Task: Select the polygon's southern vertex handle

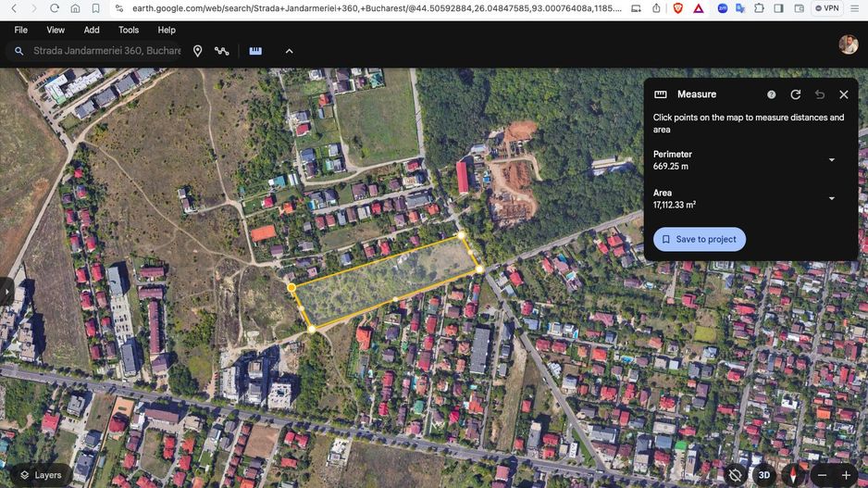Action: coord(312,329)
